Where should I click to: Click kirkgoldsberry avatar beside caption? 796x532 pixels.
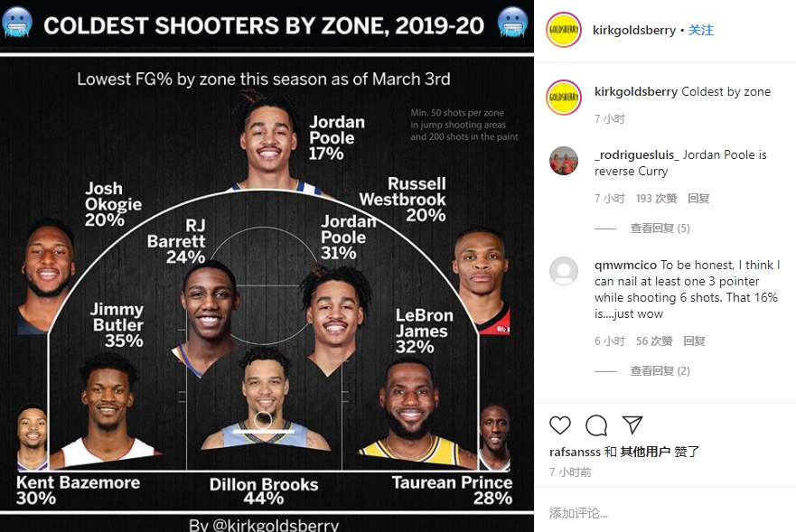(563, 97)
